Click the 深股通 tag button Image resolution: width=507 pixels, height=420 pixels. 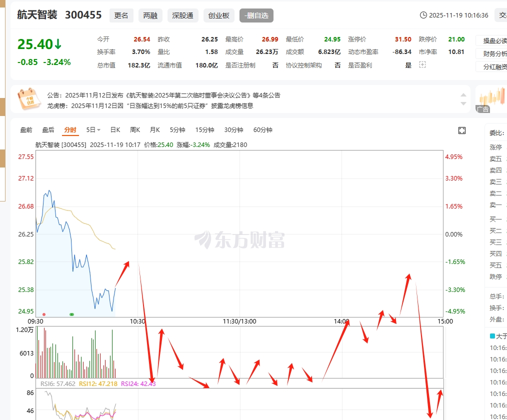[x=182, y=15]
